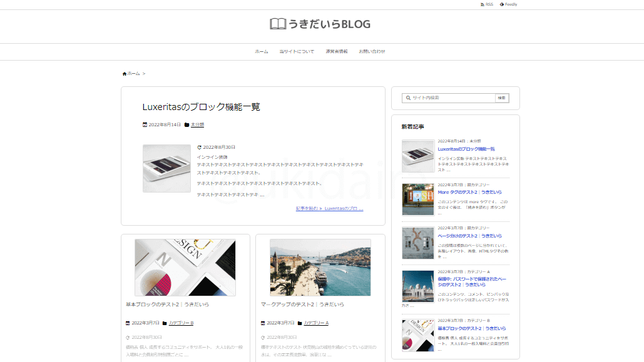The image size is (644, 362).
Task: Open More タグのテスト2 in 新着記事
Action: pyautogui.click(x=469, y=193)
